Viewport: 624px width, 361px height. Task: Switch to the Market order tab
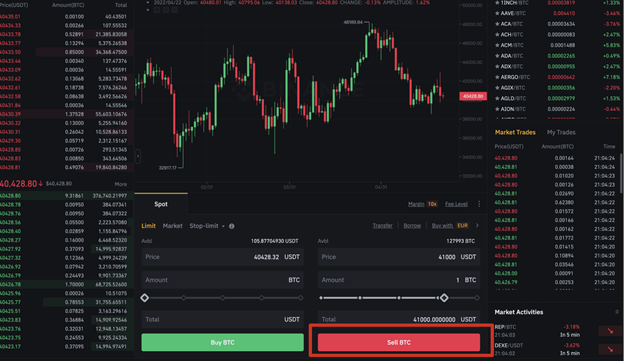(x=172, y=226)
